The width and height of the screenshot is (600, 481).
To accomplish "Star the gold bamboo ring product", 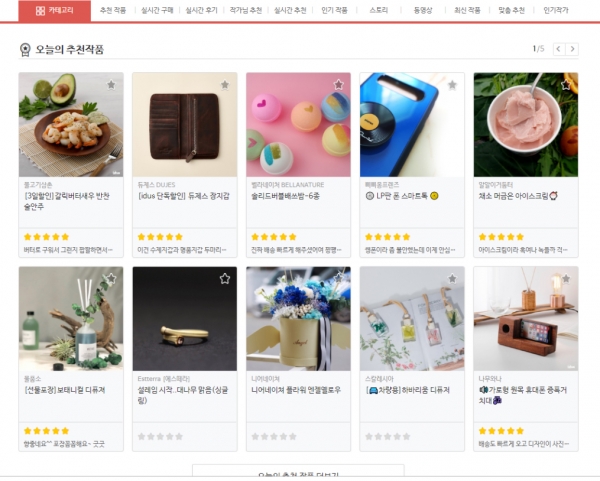I will tap(225, 278).
